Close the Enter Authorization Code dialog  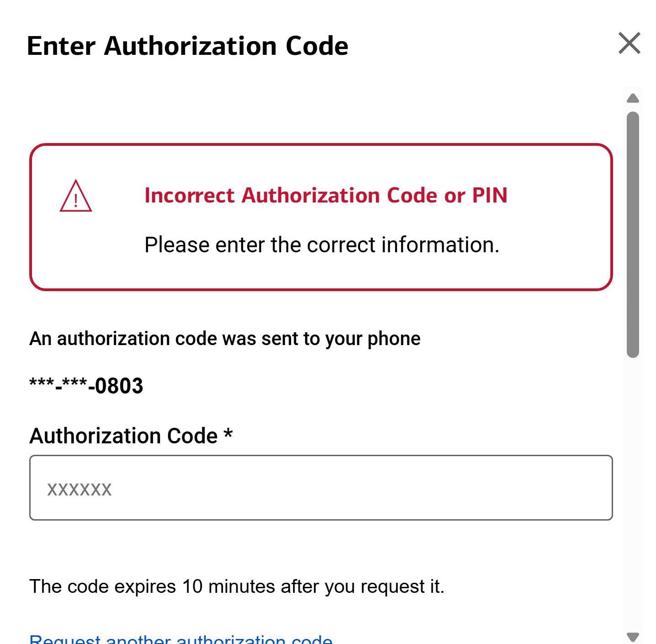(x=629, y=43)
